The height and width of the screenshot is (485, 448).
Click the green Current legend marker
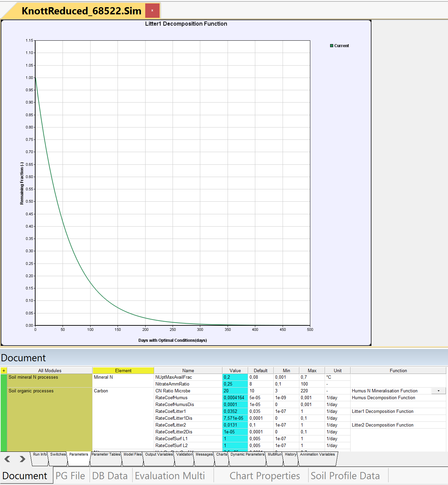(x=331, y=45)
